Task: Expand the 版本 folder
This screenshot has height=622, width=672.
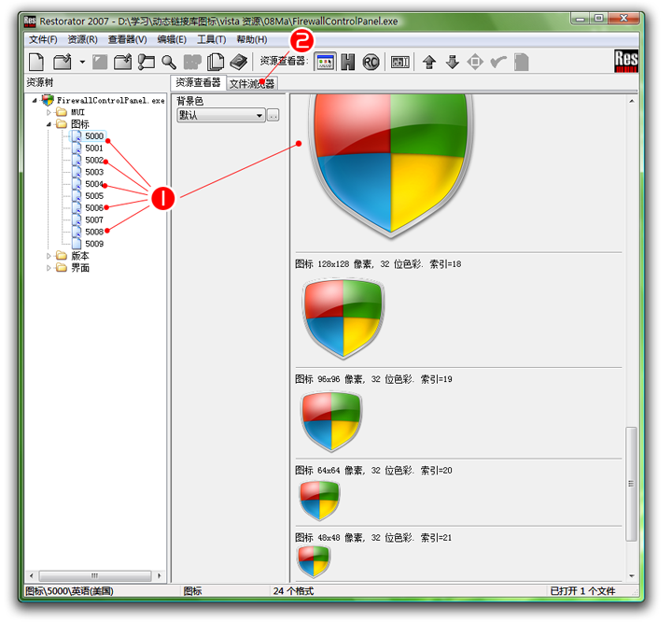Action: coord(49,256)
